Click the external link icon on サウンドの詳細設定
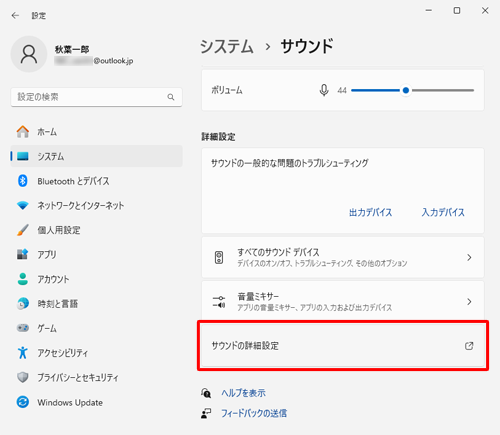 (x=469, y=346)
